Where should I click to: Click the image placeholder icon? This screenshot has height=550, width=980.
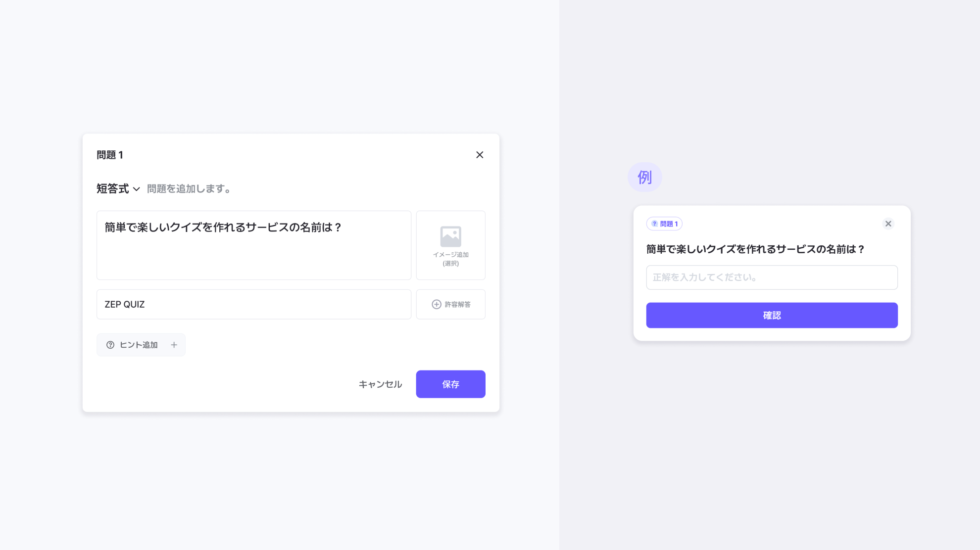450,236
